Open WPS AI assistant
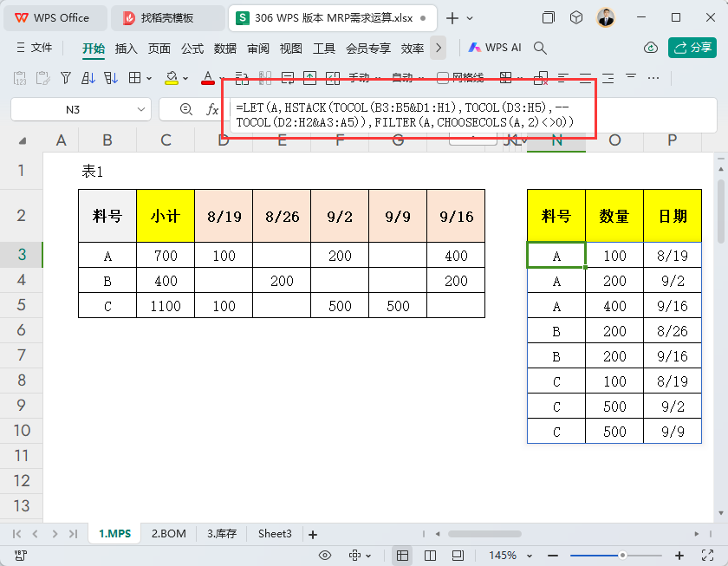The height and width of the screenshot is (566, 728). pyautogui.click(x=495, y=48)
